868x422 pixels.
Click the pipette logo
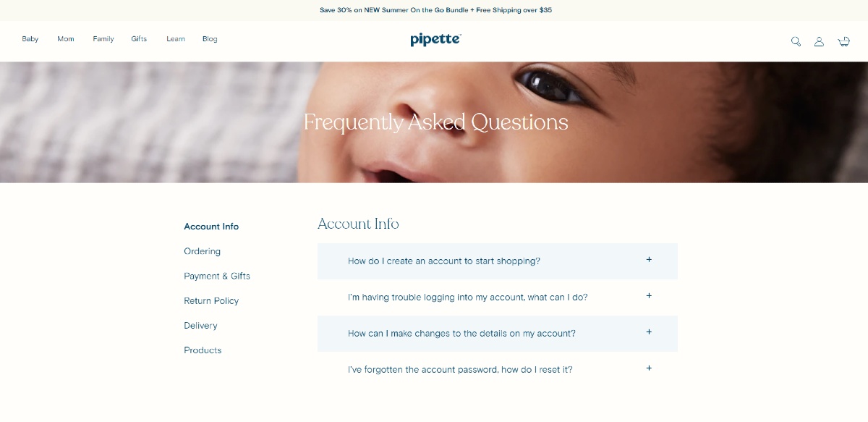click(435, 39)
